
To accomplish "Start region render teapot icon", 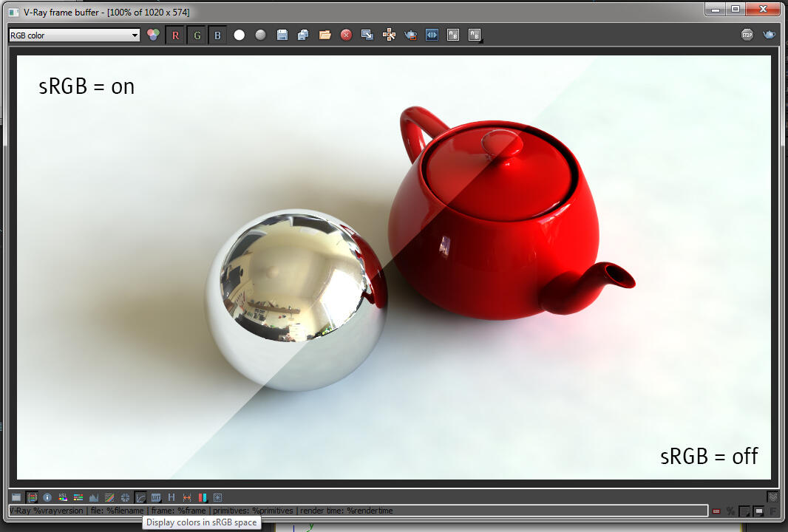I will (410, 35).
